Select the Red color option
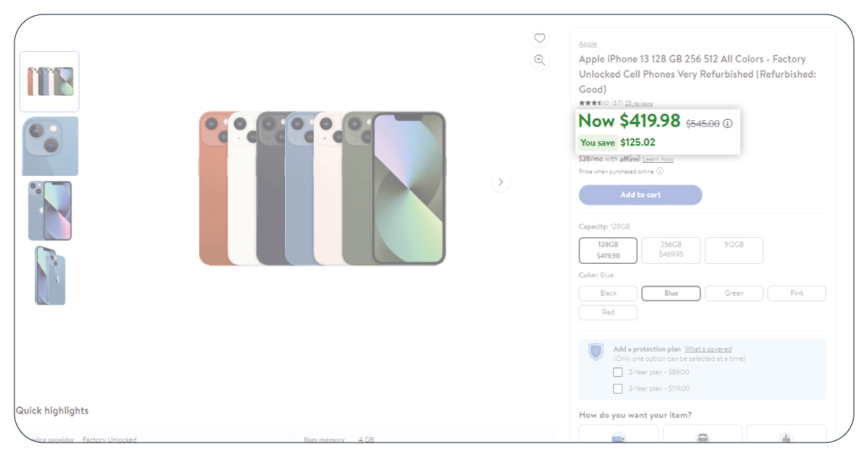The height and width of the screenshot is (457, 868). coord(608,313)
